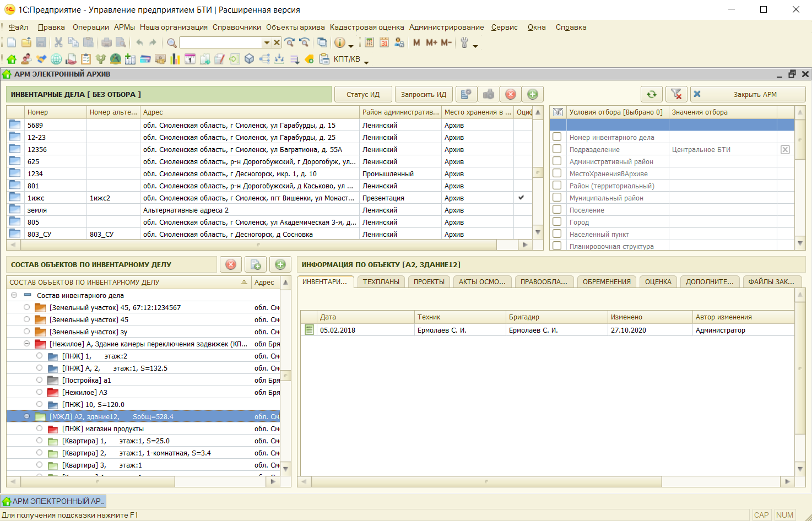Viewport: 812px width, 521px height.
Task: Click the bar chart icon
Action: click(x=175, y=59)
